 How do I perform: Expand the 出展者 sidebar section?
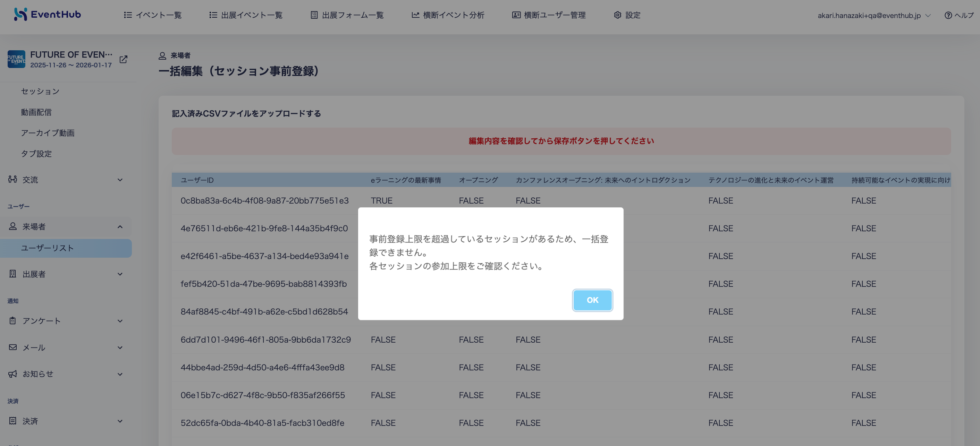click(x=120, y=274)
